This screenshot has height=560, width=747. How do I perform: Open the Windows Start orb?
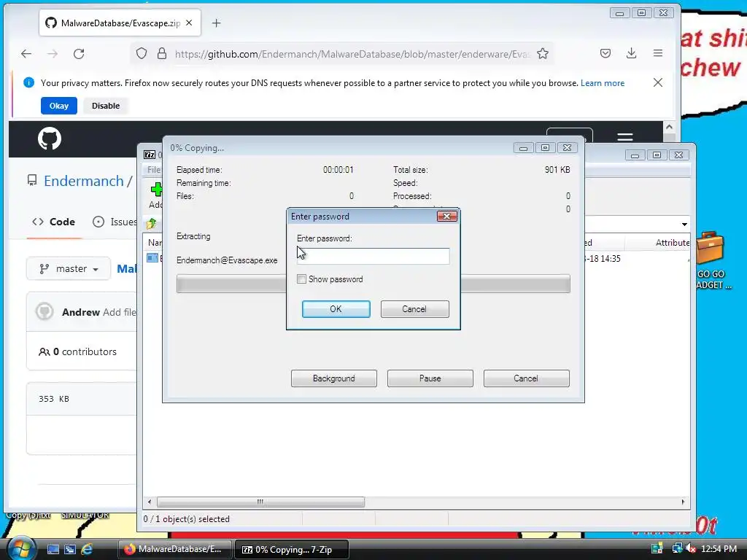[x=21, y=549]
